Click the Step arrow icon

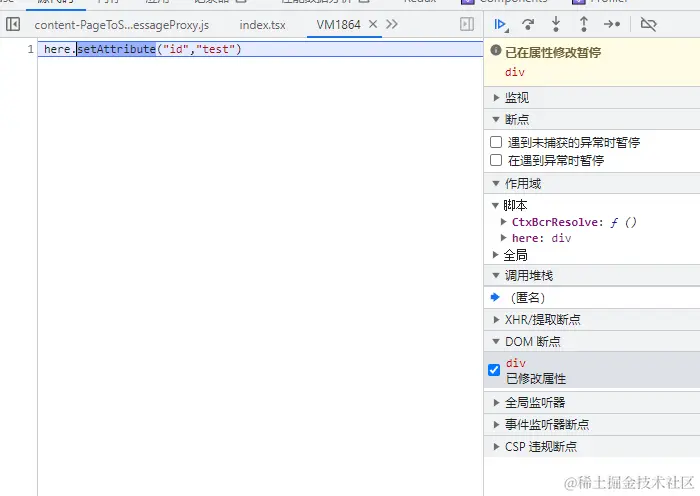612,24
